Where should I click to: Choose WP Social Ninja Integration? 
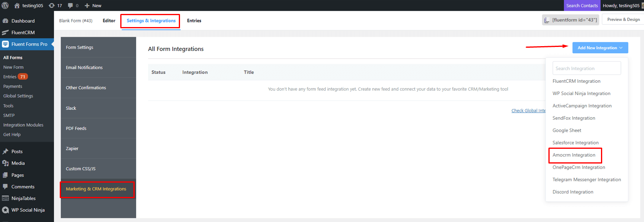pyautogui.click(x=581, y=93)
